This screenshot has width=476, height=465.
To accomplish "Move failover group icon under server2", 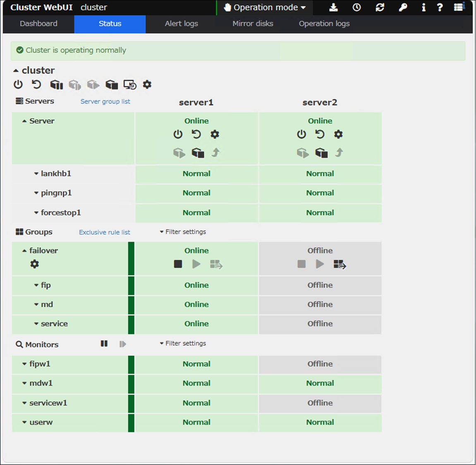I will coord(340,264).
